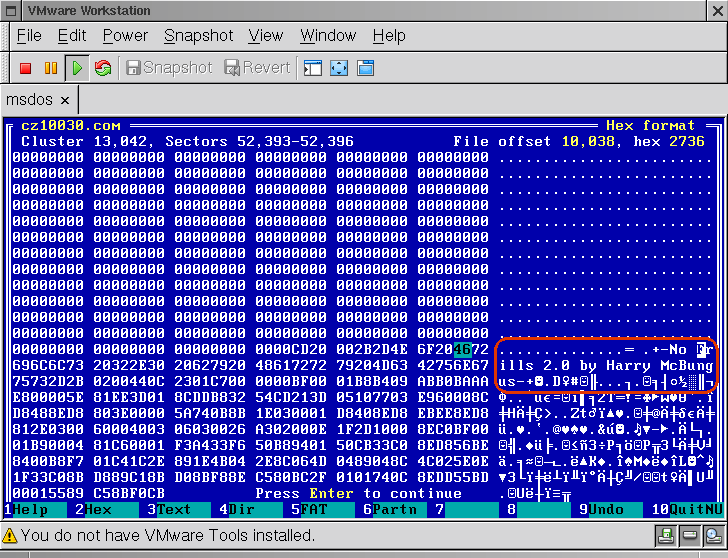Click hex value 75732D2B
This screenshot has width=728, height=558.
pyautogui.click(x=48, y=381)
